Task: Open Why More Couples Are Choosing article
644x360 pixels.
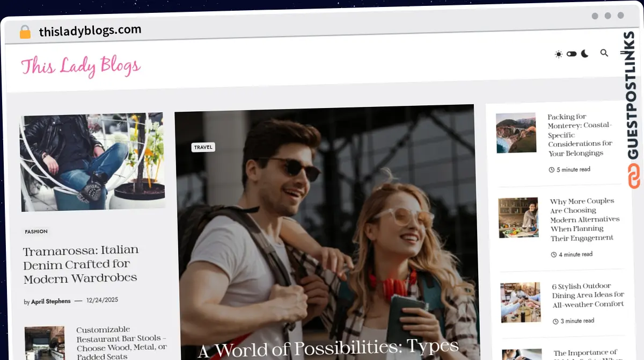Action: [585, 219]
